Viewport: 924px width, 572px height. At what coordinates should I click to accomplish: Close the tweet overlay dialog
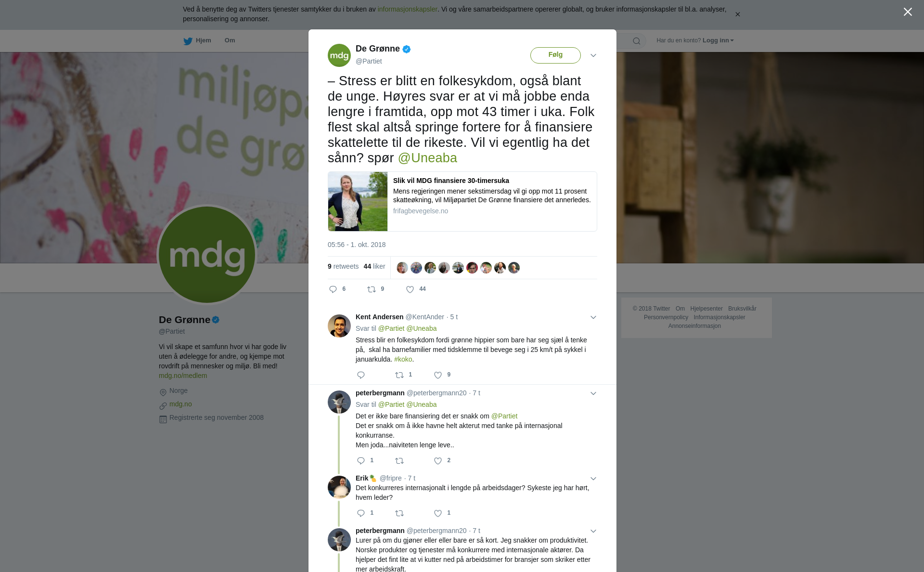[908, 12]
